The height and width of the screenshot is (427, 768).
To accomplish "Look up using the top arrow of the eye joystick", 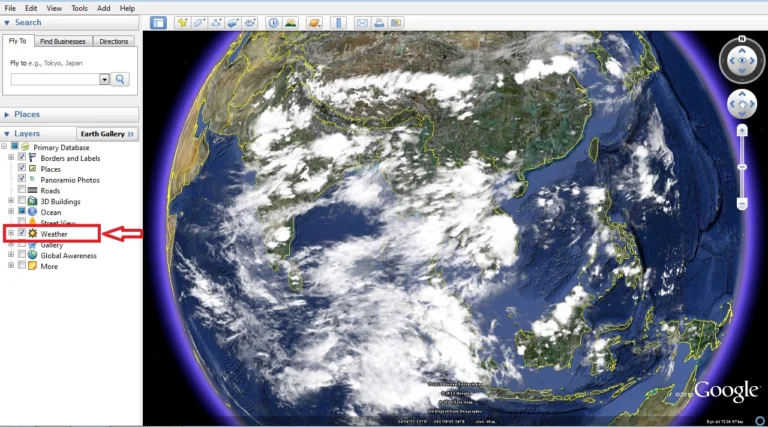I will 742,50.
